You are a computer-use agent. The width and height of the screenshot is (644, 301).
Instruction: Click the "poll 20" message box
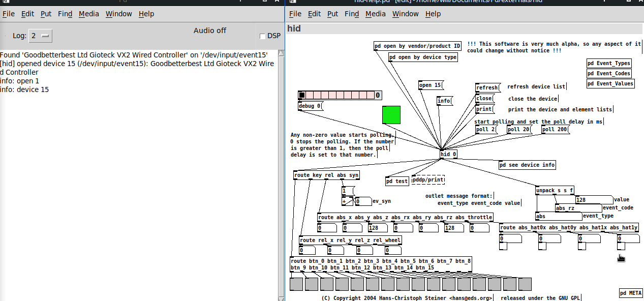518,130
